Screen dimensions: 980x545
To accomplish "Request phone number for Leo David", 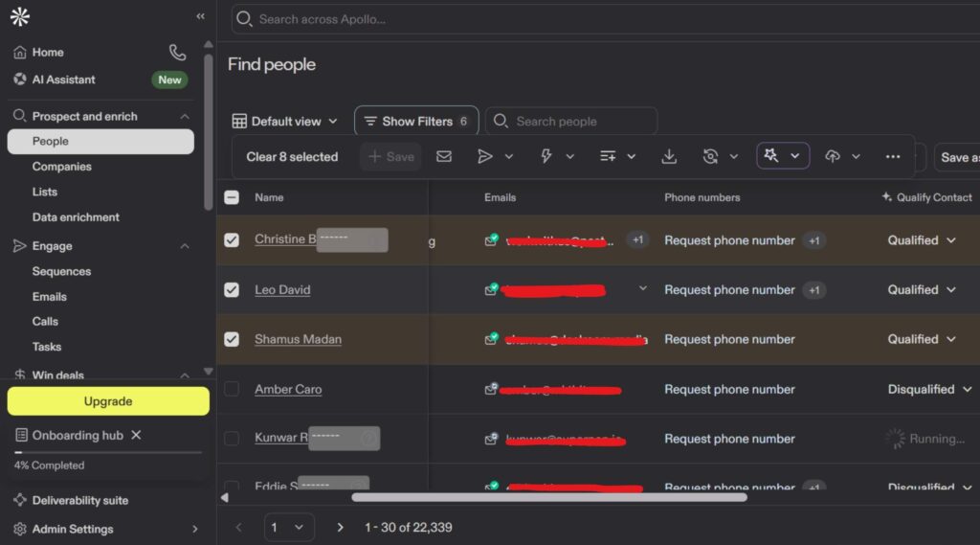I will pyautogui.click(x=729, y=289).
